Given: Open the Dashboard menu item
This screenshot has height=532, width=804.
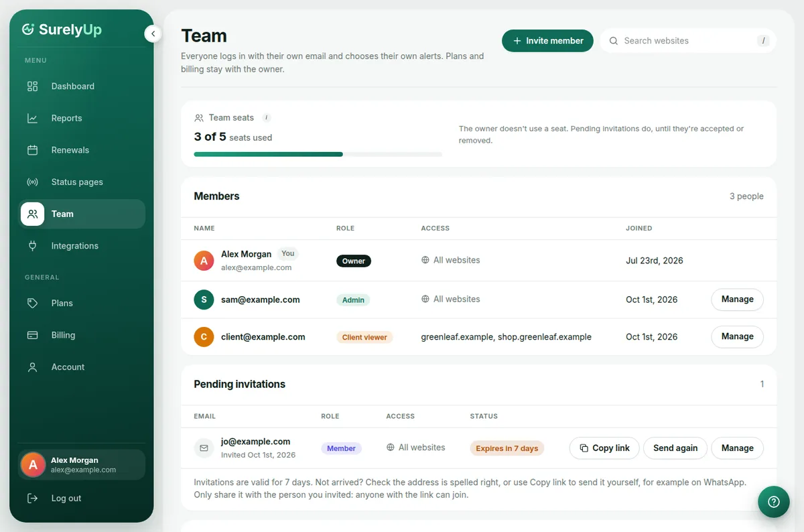Looking at the screenshot, I should click(x=82, y=86).
